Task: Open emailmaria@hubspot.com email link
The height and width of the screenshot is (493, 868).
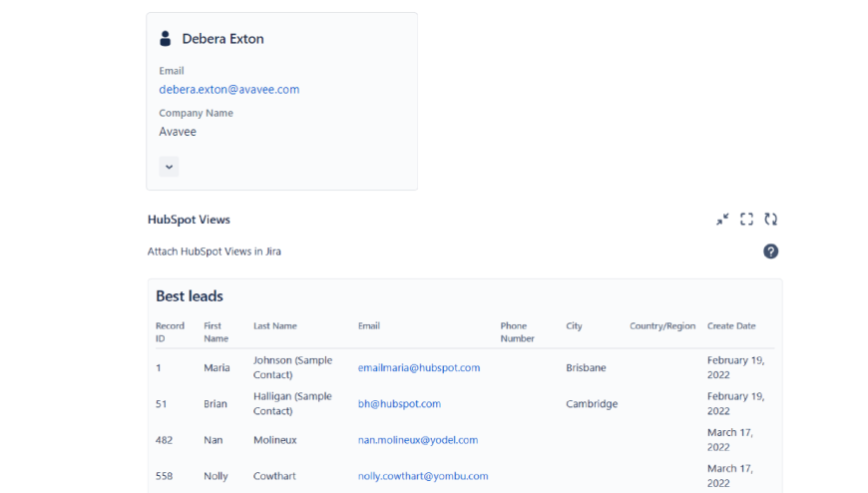Action: tap(419, 368)
